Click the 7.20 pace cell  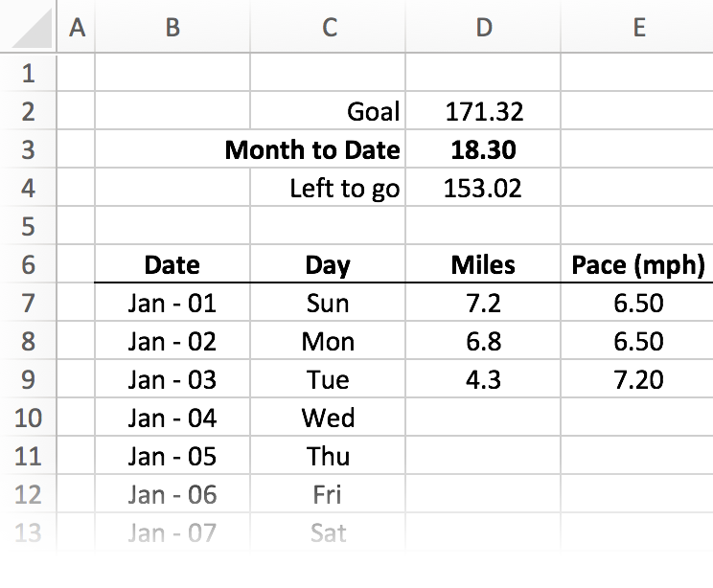click(637, 379)
